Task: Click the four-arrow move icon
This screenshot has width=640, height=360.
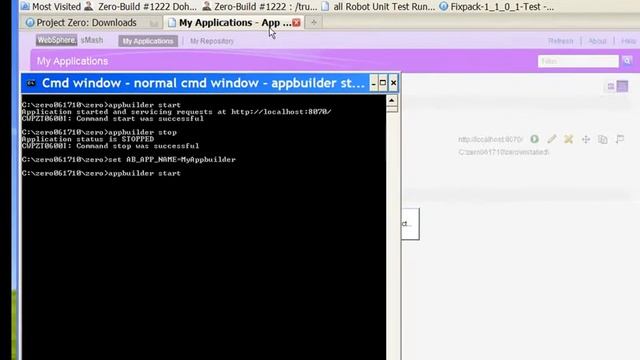Action: (586, 140)
